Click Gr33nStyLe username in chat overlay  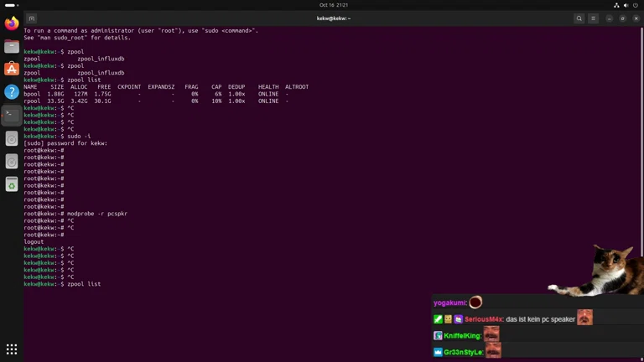coord(463,352)
